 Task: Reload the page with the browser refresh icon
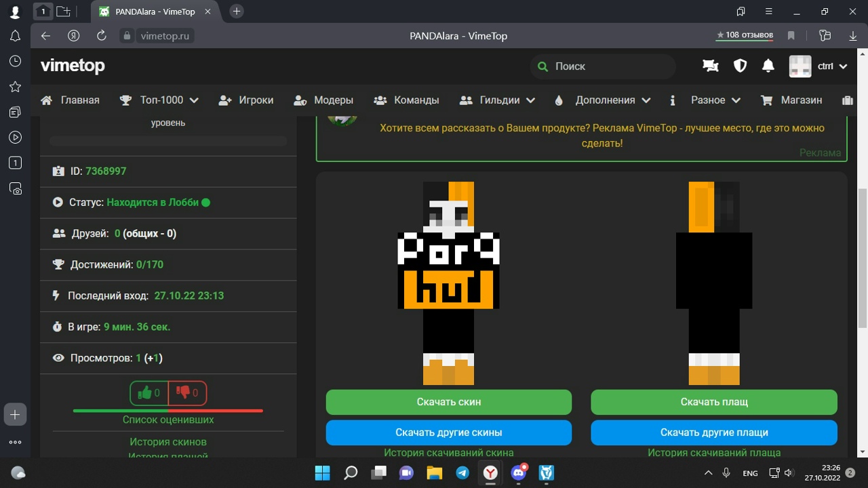click(x=102, y=36)
